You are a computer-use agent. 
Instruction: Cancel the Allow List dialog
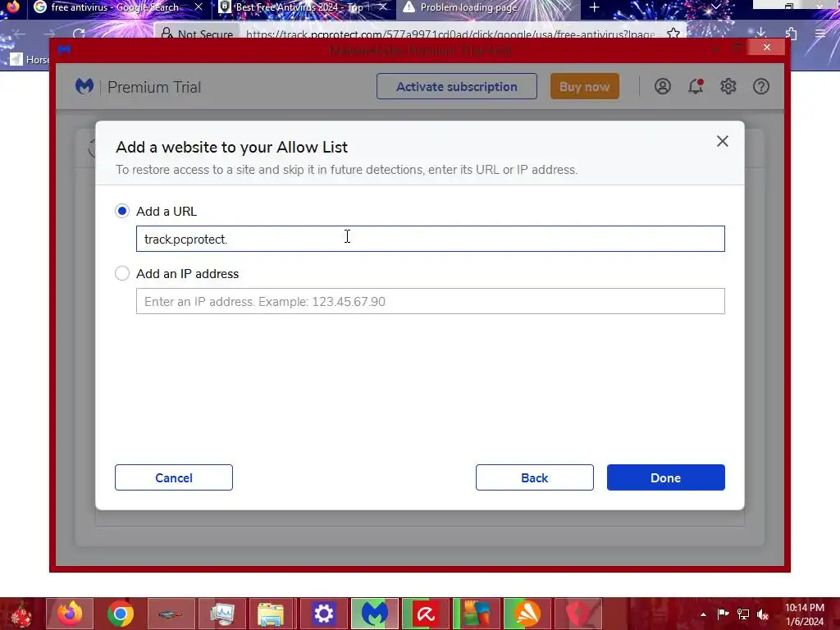174,477
